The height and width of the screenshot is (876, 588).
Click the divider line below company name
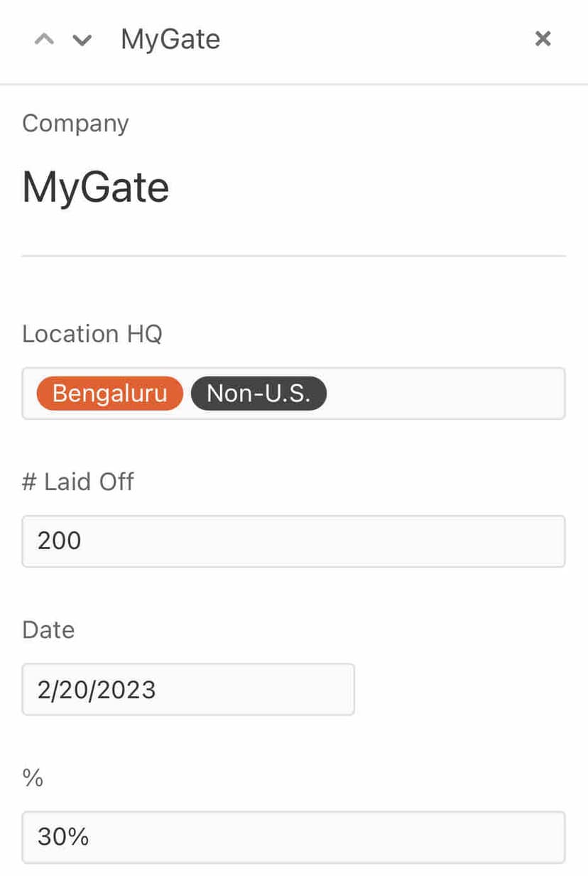293,255
